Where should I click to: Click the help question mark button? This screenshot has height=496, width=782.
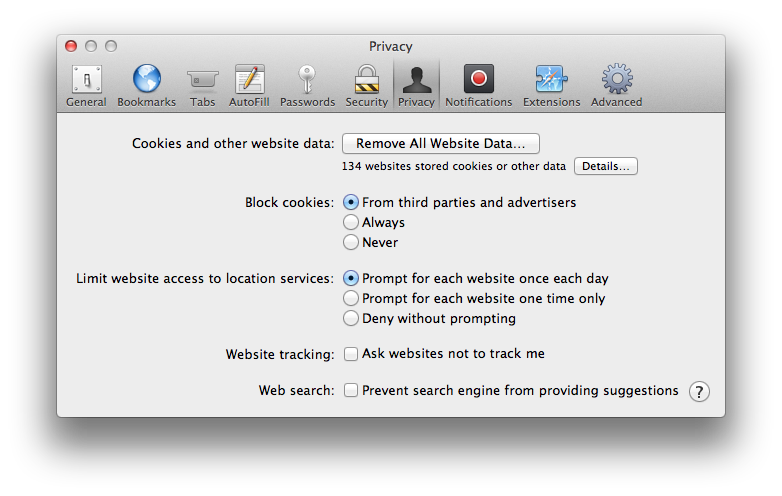coord(699,392)
